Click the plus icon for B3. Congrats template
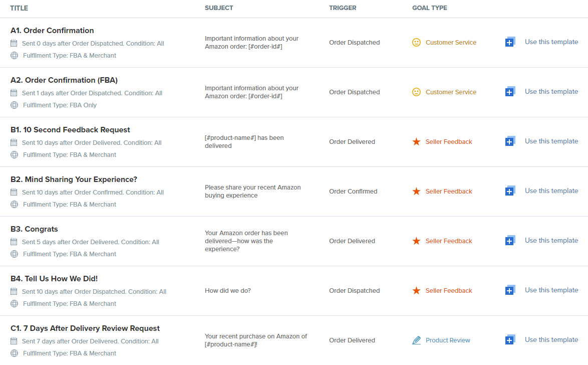The image size is (588, 365). point(510,240)
